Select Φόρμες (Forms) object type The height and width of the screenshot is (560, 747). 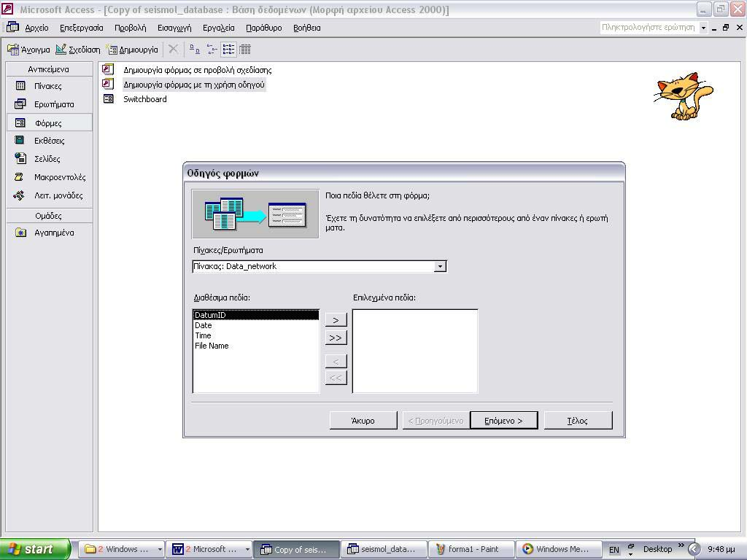click(50, 122)
